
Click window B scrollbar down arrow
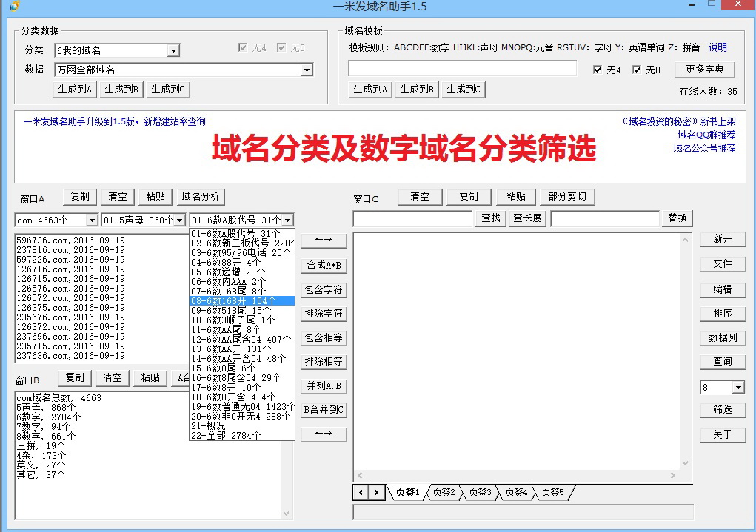(x=286, y=514)
